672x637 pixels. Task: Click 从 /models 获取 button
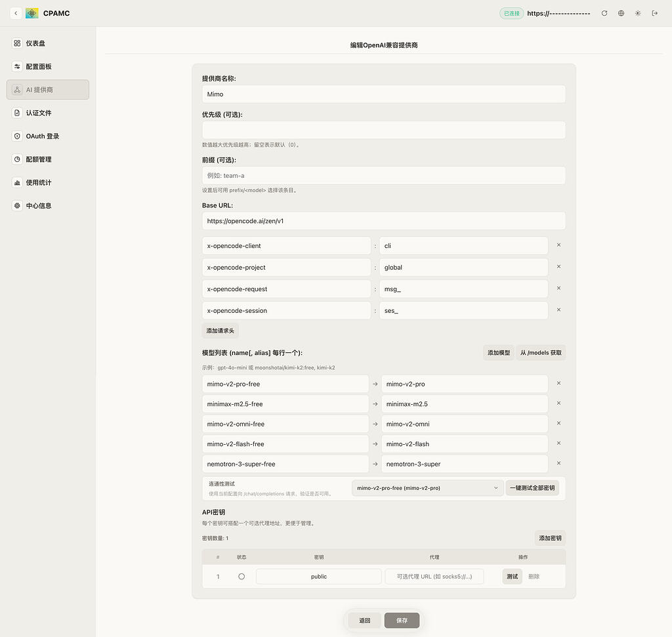point(541,352)
